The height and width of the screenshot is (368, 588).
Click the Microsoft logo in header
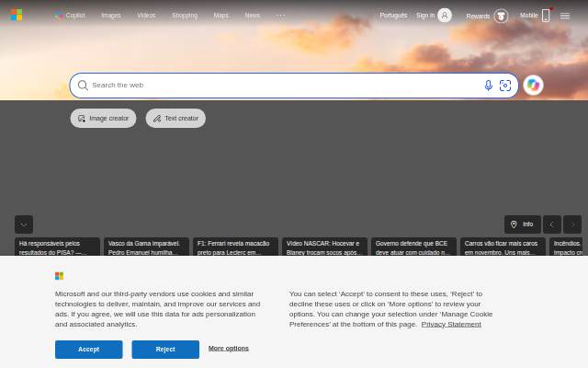[17, 15]
